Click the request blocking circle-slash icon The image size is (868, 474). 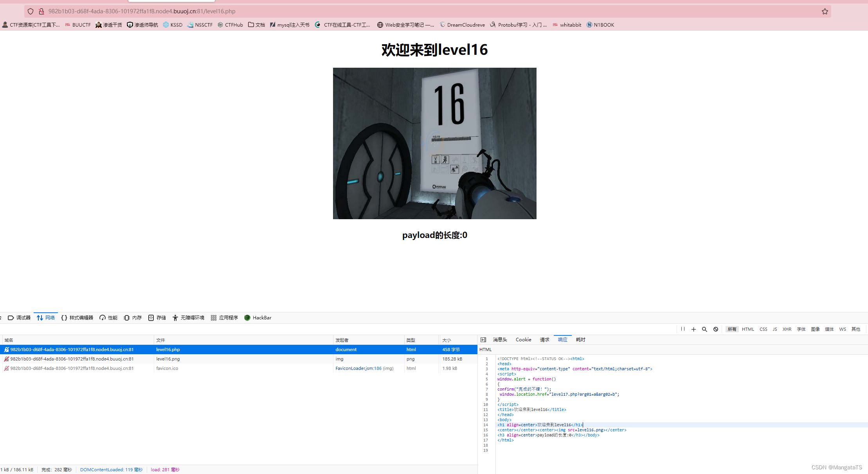(716, 329)
